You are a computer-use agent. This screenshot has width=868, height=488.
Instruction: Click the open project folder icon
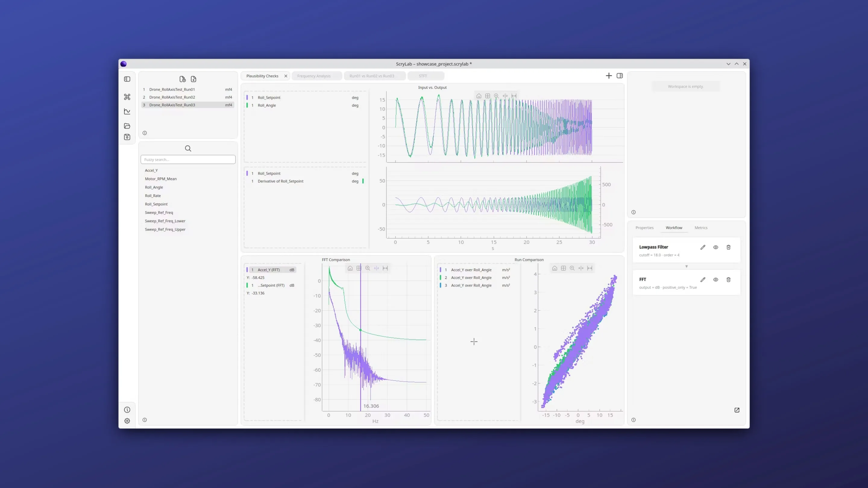pyautogui.click(x=127, y=126)
